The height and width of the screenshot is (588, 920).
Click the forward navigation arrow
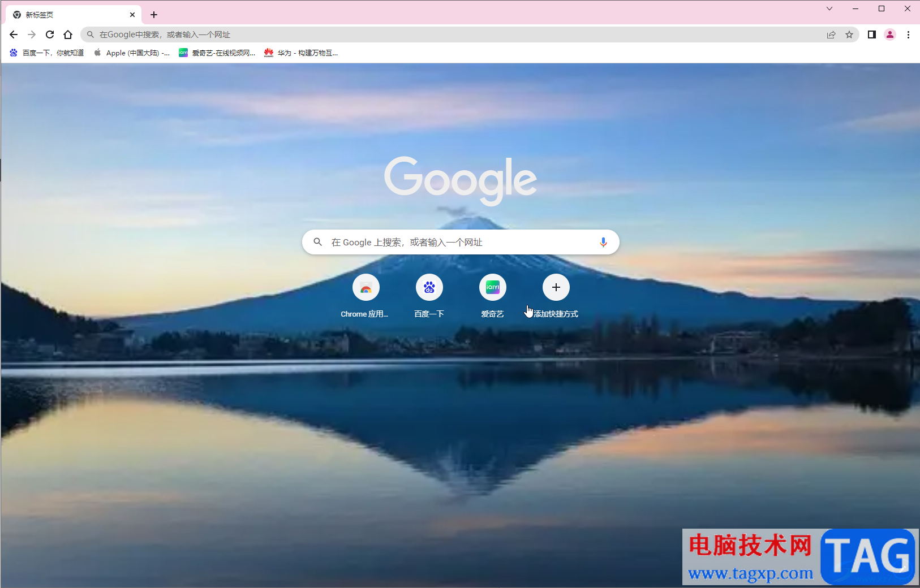32,34
